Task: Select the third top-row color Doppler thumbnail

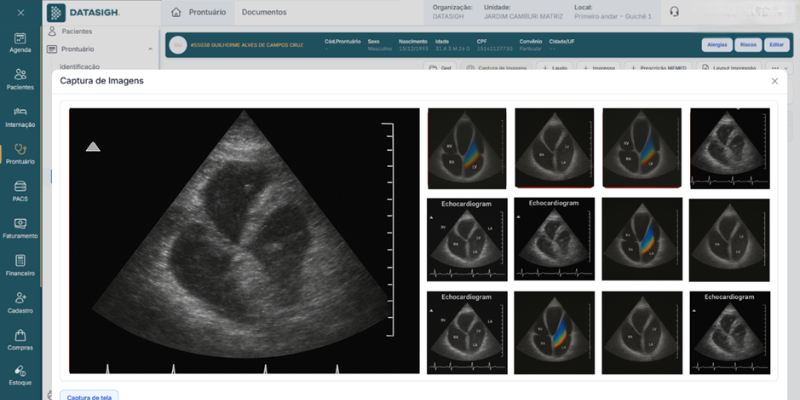Action: click(642, 148)
